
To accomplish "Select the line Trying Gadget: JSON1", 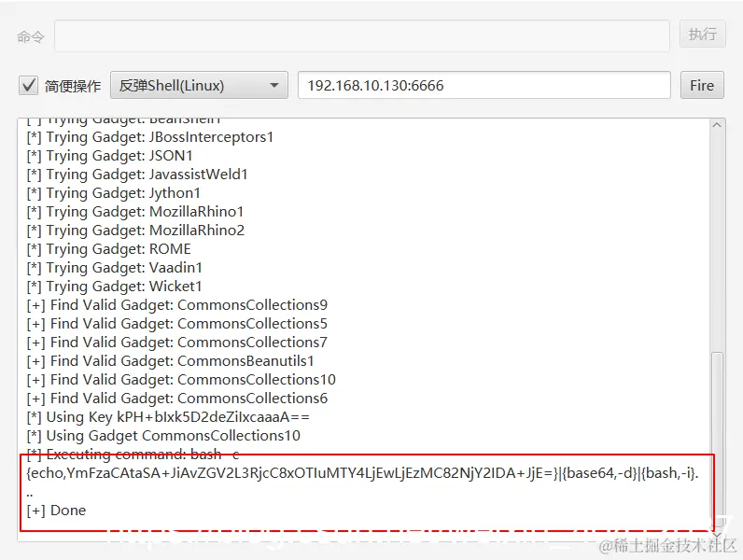I will pyautogui.click(x=110, y=156).
